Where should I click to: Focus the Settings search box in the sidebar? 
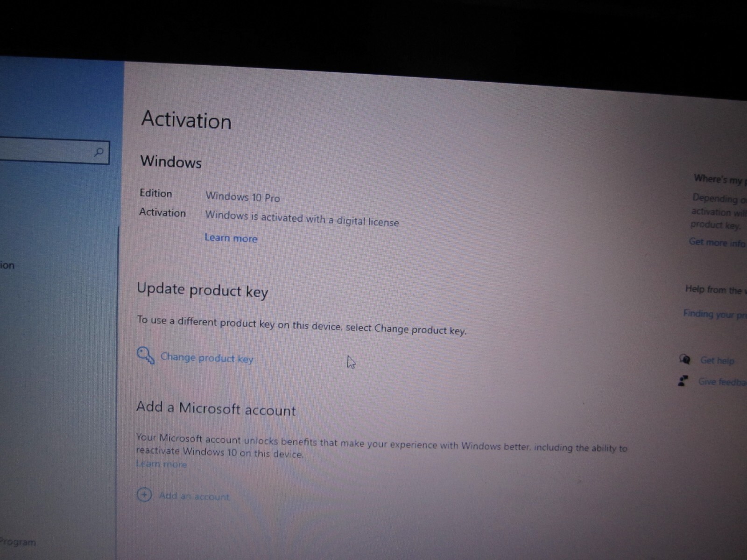55,150
